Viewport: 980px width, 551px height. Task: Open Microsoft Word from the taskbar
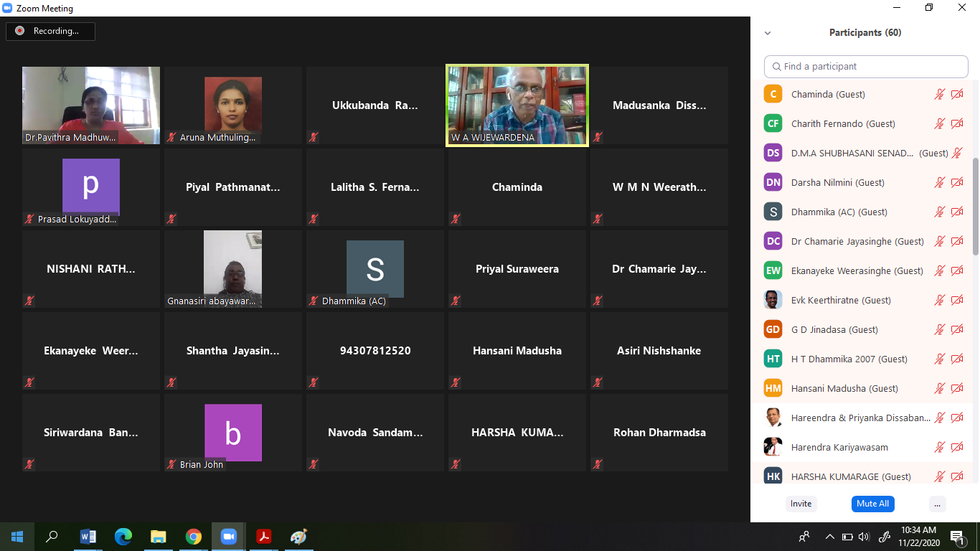pyautogui.click(x=88, y=536)
